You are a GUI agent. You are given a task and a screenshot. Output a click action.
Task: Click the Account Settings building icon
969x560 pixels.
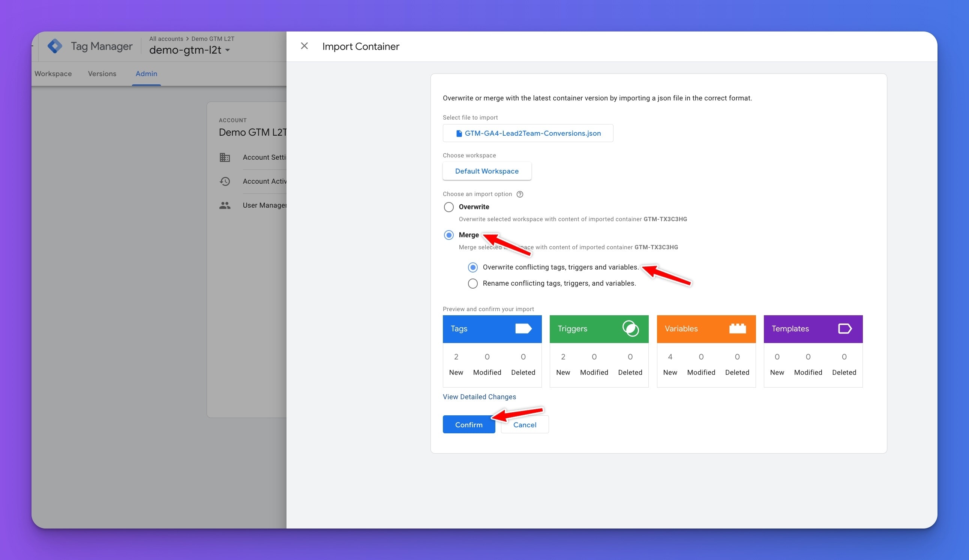coord(225,157)
